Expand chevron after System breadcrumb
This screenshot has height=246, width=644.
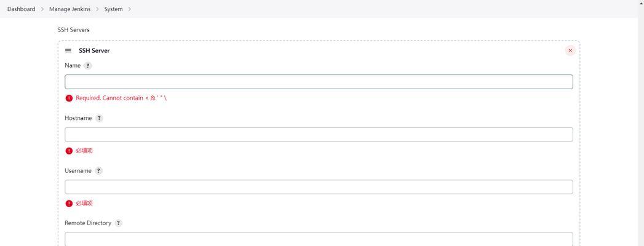click(x=129, y=9)
